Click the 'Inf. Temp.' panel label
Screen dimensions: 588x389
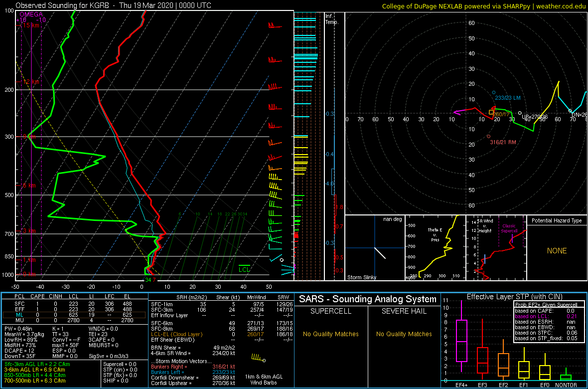click(x=331, y=19)
